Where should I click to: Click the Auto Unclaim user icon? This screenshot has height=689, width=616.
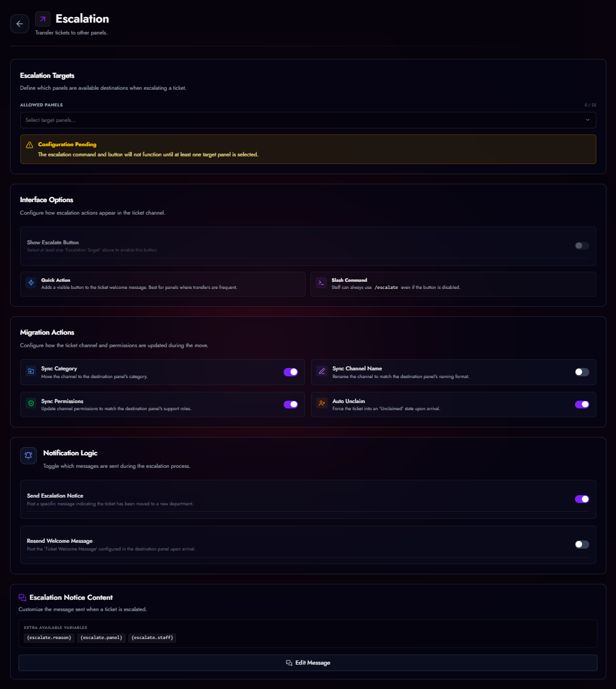click(x=321, y=404)
